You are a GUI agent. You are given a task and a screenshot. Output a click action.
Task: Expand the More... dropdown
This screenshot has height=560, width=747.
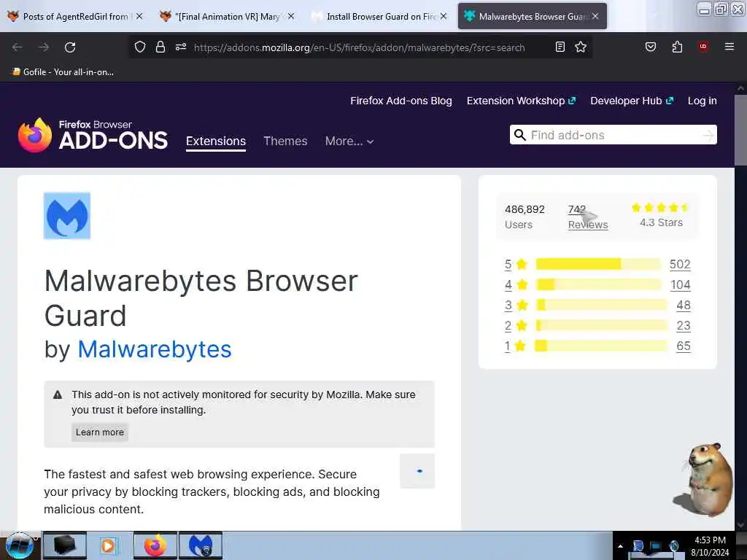point(349,141)
